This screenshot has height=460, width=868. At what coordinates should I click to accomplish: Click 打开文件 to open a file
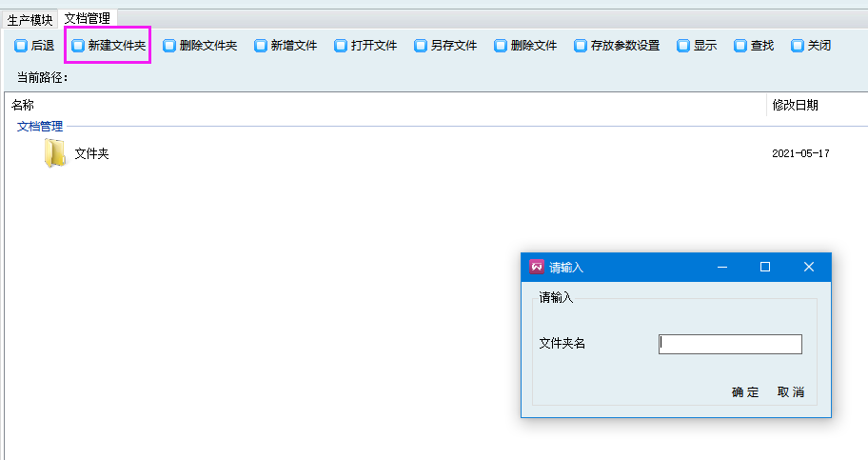365,45
